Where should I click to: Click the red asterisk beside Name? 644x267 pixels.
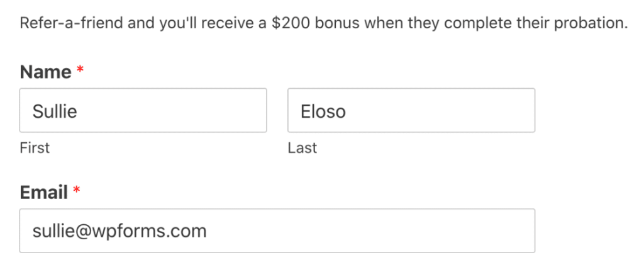80,71
